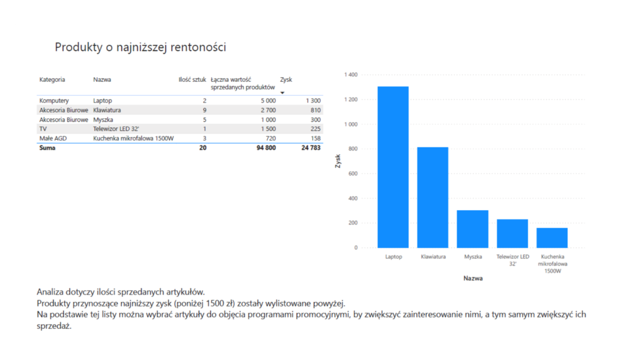Select the Kuchenka mikrofalowa 1500W bar
This screenshot has height=363, width=644.
[552, 237]
